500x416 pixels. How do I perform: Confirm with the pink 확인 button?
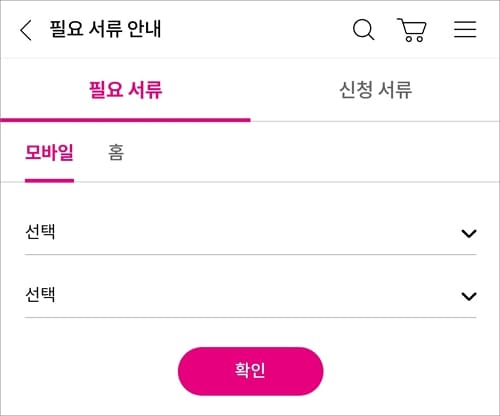250,371
